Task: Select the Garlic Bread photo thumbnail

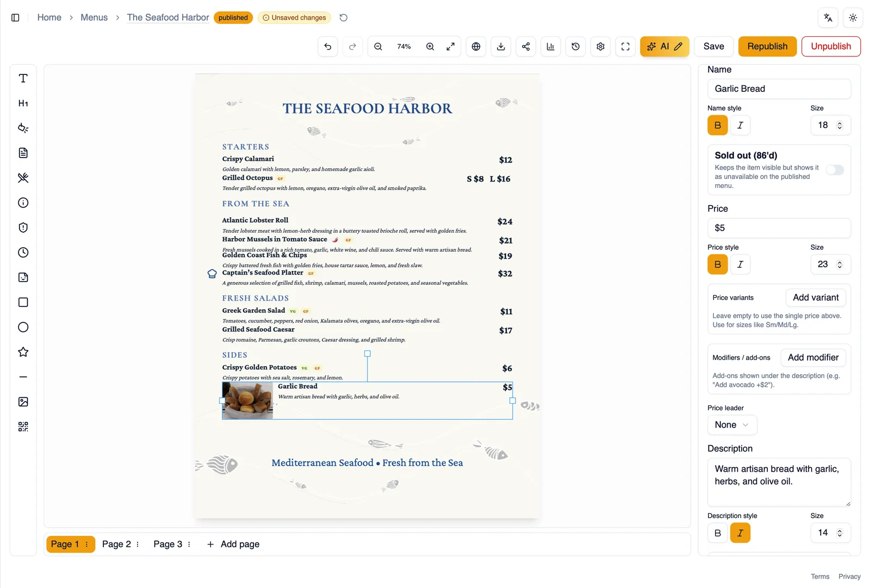Action: [247, 401]
